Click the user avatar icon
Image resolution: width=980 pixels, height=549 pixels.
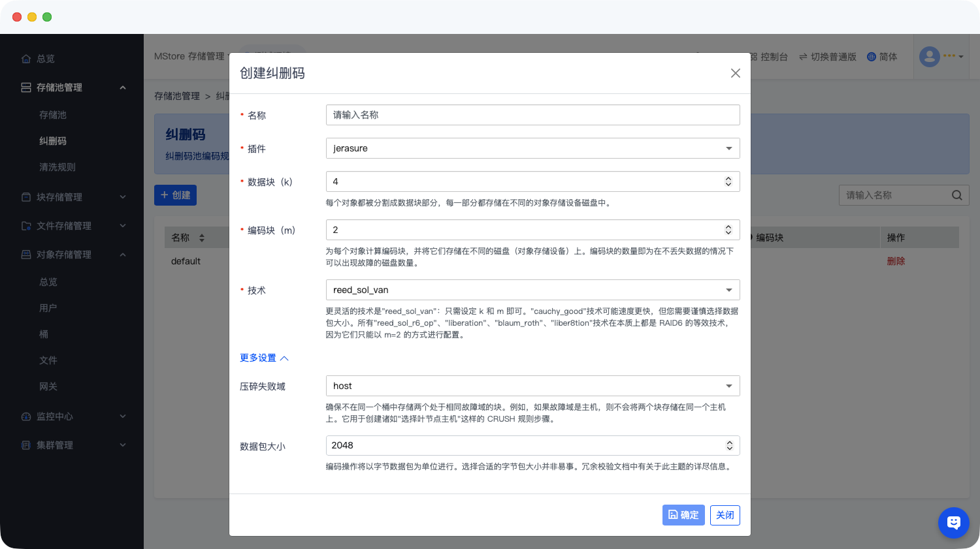pos(929,57)
